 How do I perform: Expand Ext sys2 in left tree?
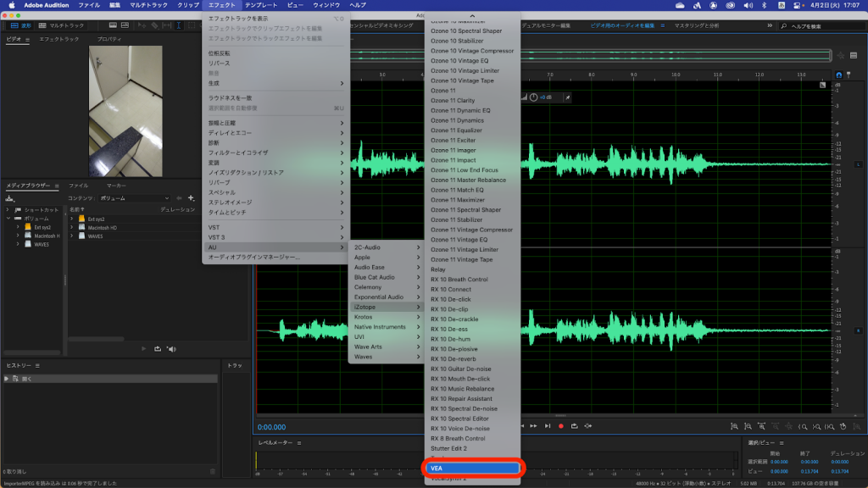(x=18, y=227)
